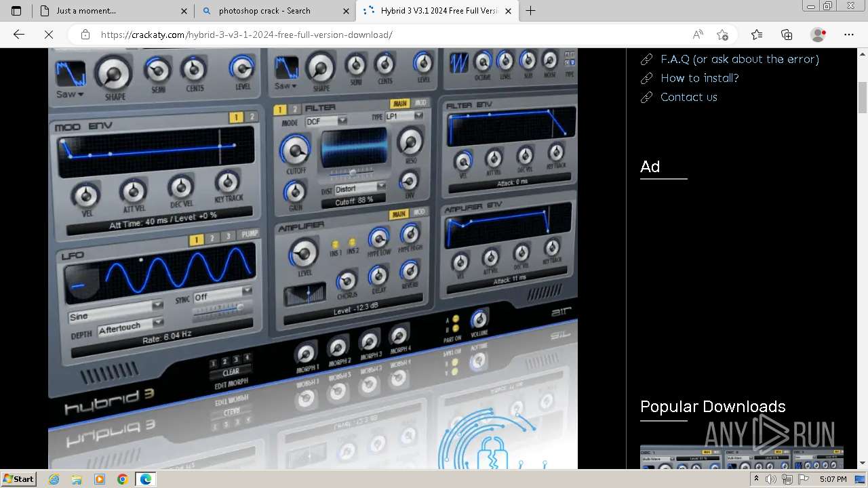Activate the Read aloud icon
Image resolution: width=868 pixels, height=488 pixels.
698,35
